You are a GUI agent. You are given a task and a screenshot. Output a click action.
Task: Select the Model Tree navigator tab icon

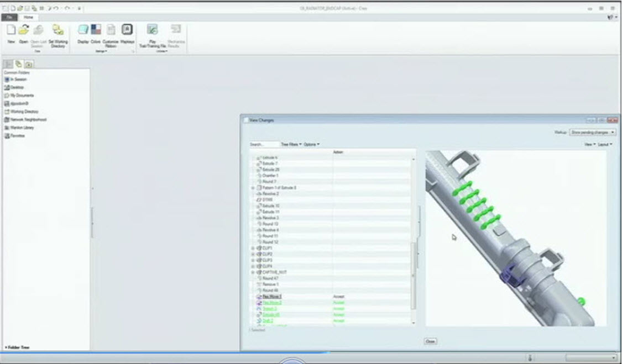(x=8, y=64)
